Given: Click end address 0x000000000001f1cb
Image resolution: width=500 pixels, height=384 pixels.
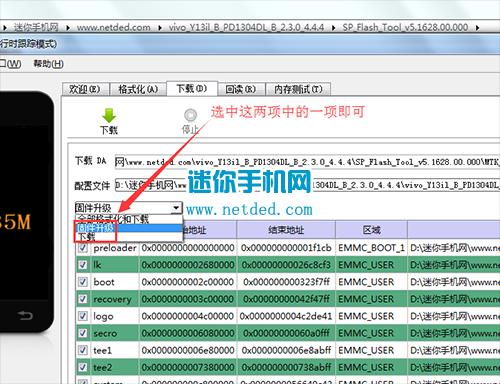Looking at the screenshot, I should click(x=286, y=248).
